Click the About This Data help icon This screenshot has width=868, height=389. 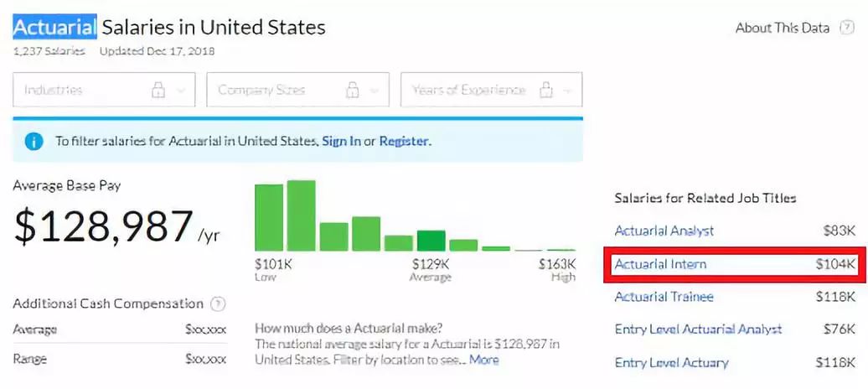click(847, 28)
